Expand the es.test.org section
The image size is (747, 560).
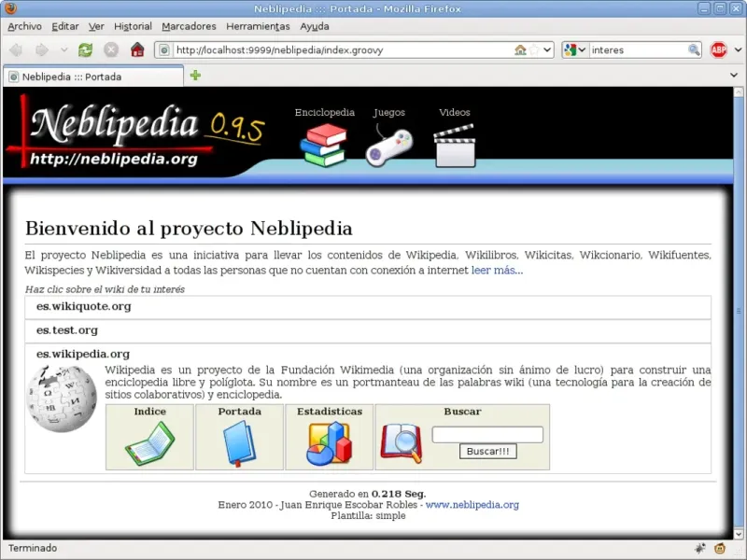[x=368, y=330]
